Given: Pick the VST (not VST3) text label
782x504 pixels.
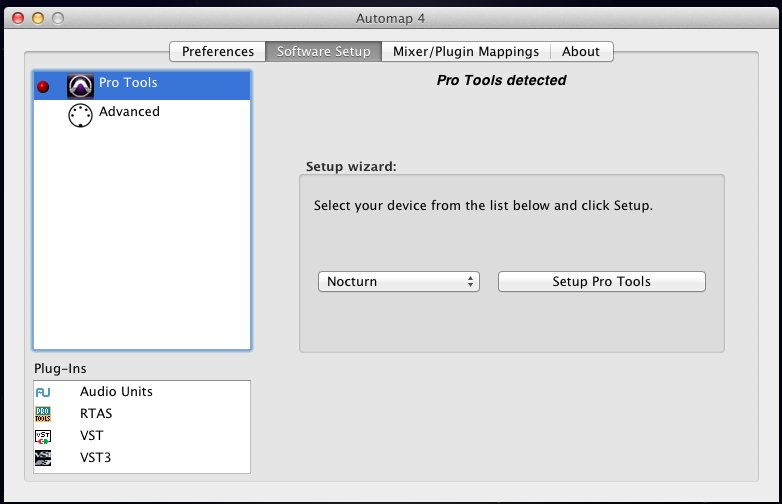Looking at the screenshot, I should pos(92,436).
